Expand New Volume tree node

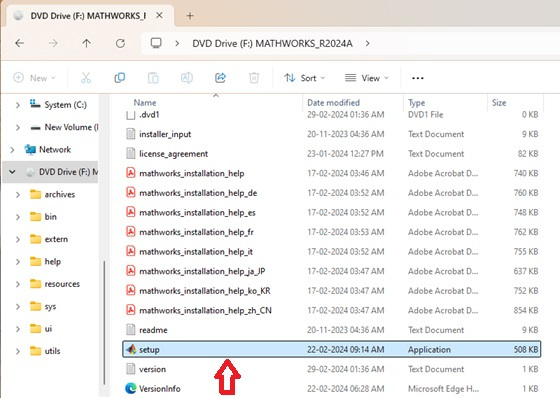coord(18,128)
